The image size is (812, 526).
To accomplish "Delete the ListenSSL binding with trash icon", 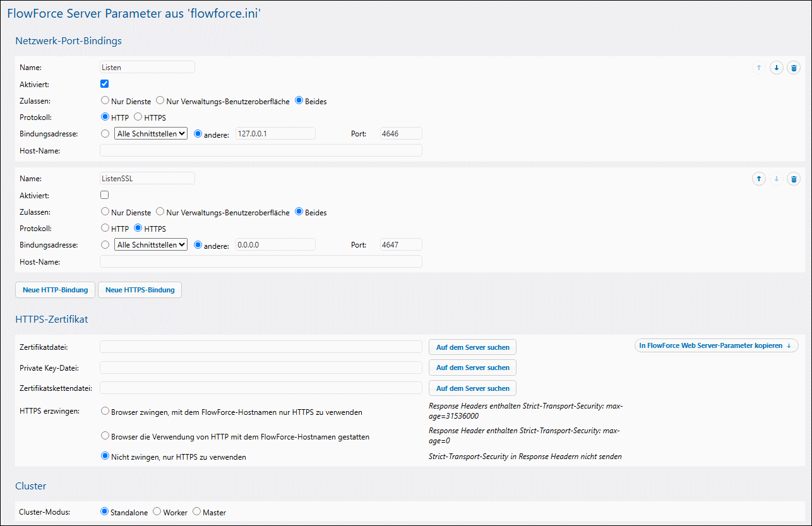I will 794,179.
